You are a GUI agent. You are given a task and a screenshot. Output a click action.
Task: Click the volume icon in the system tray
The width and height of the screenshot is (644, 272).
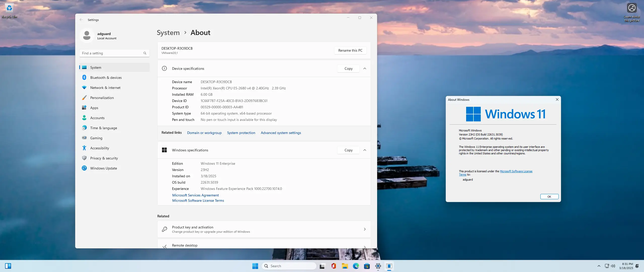(x=613, y=266)
